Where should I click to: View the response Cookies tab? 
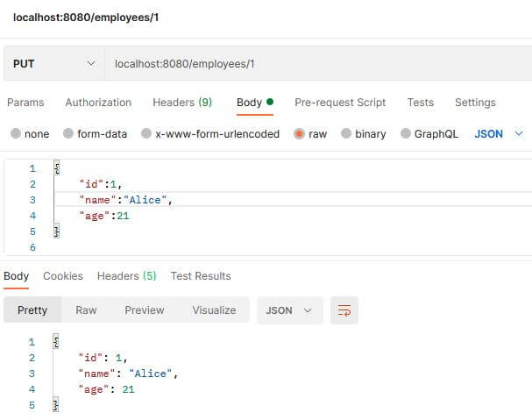coord(63,276)
